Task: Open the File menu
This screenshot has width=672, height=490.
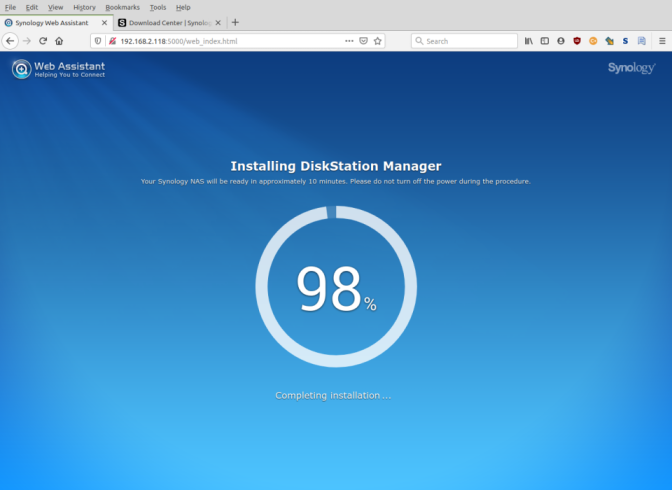Action: [x=10, y=7]
